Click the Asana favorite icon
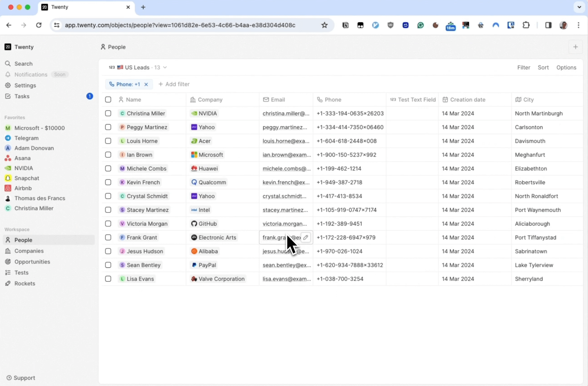Screen dimensions: 588x386 (x=7, y=158)
